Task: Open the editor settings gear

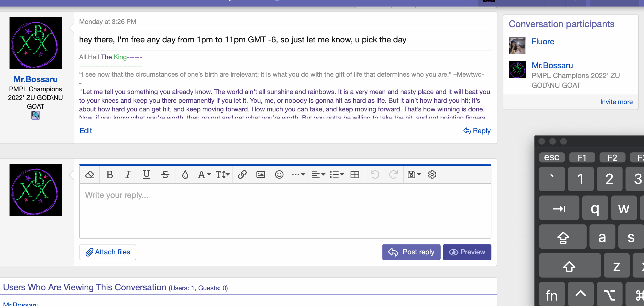Action: (x=432, y=174)
